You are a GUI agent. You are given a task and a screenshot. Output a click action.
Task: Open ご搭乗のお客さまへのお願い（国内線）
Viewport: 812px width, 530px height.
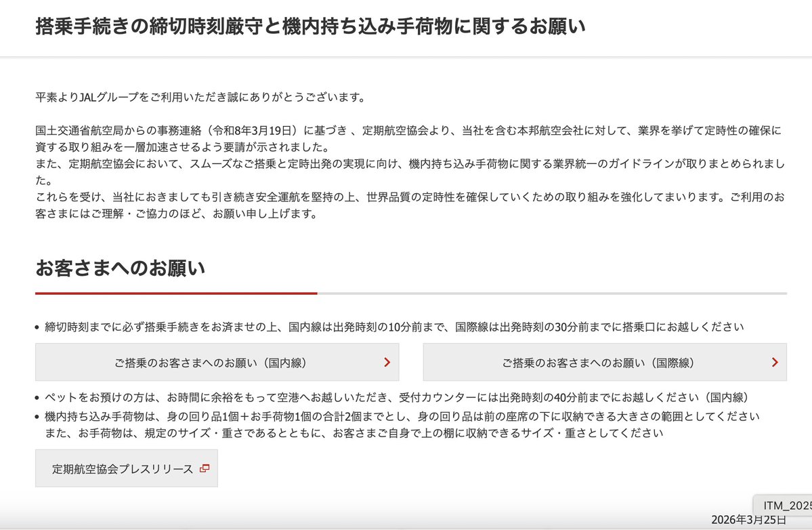click(217, 363)
